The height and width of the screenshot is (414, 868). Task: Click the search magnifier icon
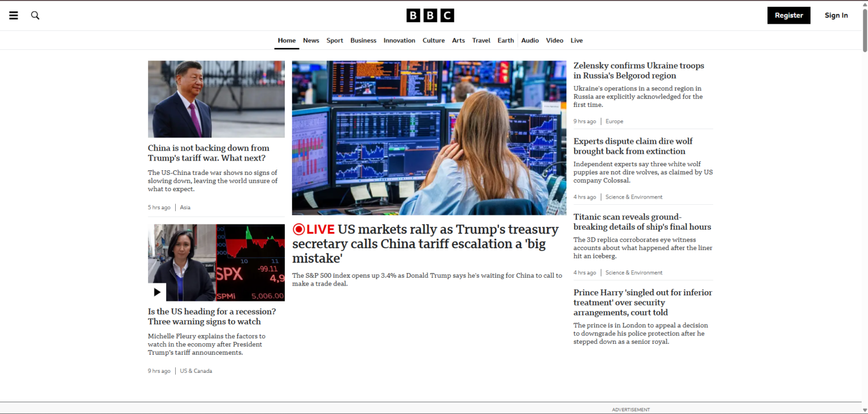(35, 15)
